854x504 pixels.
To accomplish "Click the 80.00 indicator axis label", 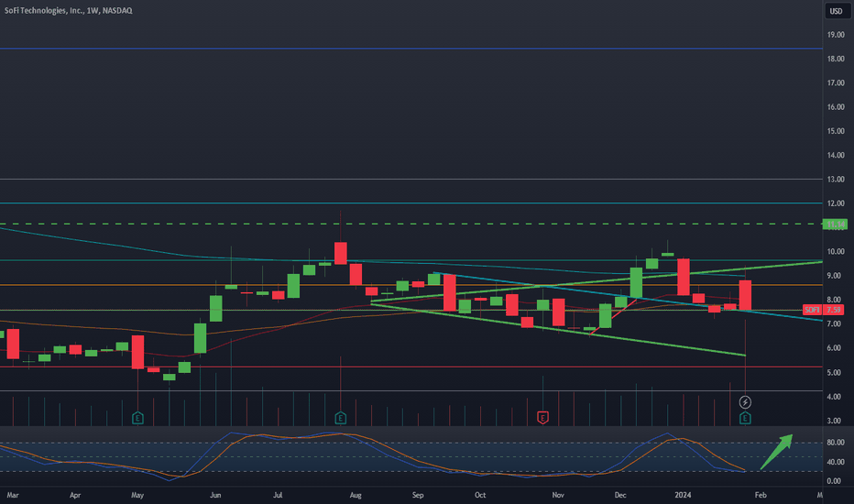I will [836, 443].
